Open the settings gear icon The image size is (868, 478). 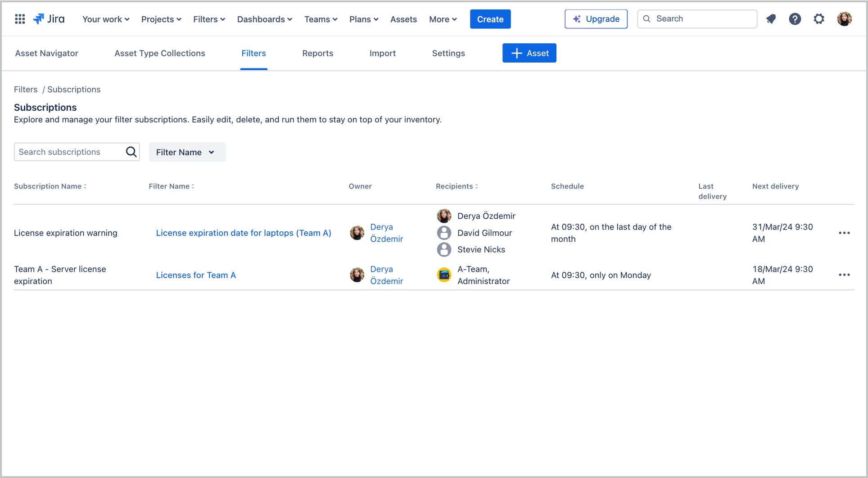[819, 19]
